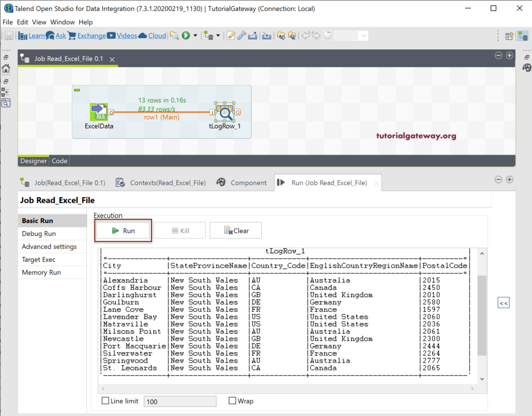
Task: Open the dropdown arrow beside the green run icon
Action: coord(195,36)
